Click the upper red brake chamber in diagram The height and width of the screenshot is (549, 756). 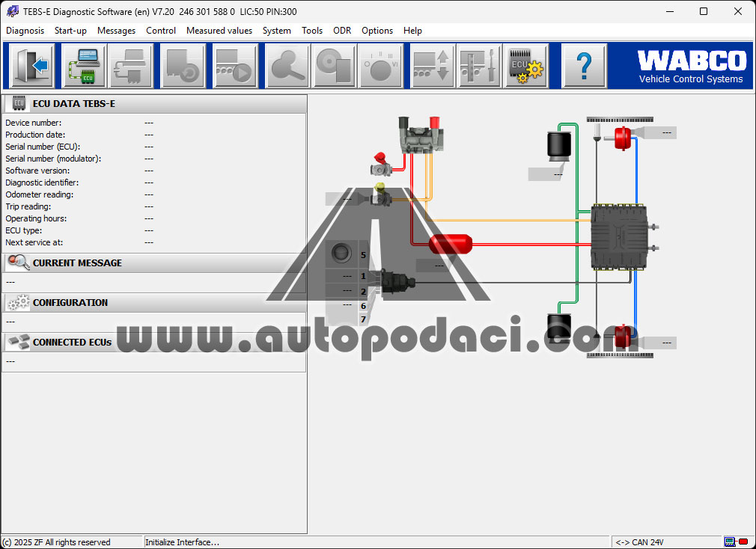click(x=623, y=138)
